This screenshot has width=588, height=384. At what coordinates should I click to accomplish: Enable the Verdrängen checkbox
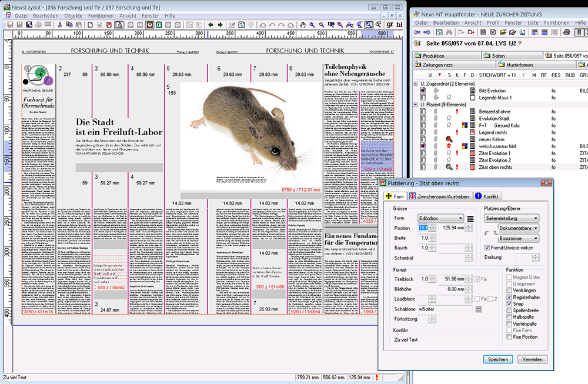click(509, 290)
